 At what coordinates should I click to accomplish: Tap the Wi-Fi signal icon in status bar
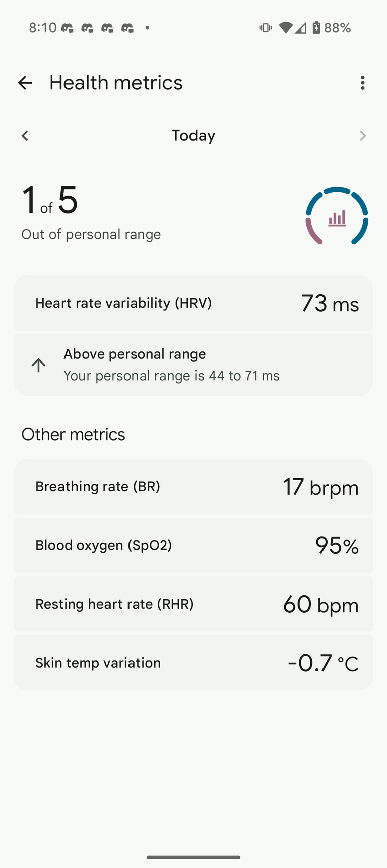tap(285, 28)
